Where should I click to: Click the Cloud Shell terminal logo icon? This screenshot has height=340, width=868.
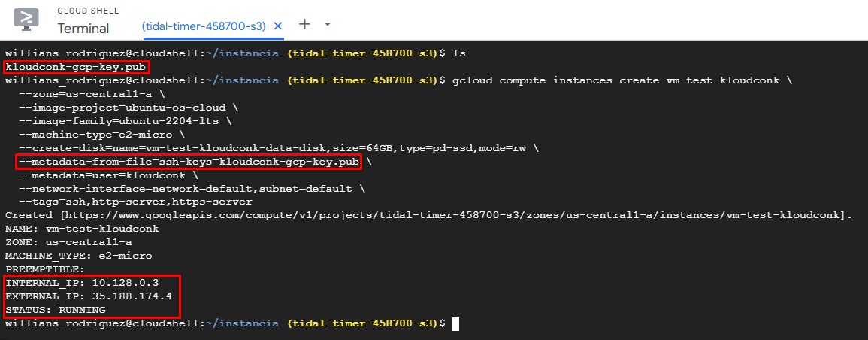(26, 19)
